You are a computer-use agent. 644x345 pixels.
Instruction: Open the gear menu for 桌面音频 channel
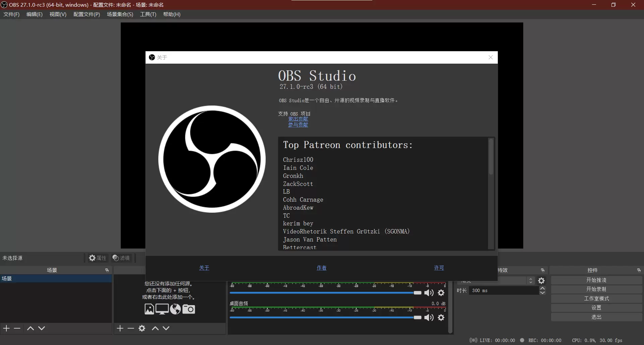(x=441, y=318)
